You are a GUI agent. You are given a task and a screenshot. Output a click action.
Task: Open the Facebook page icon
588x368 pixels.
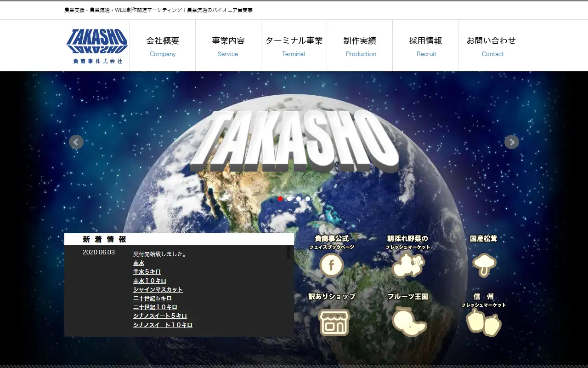click(x=332, y=265)
